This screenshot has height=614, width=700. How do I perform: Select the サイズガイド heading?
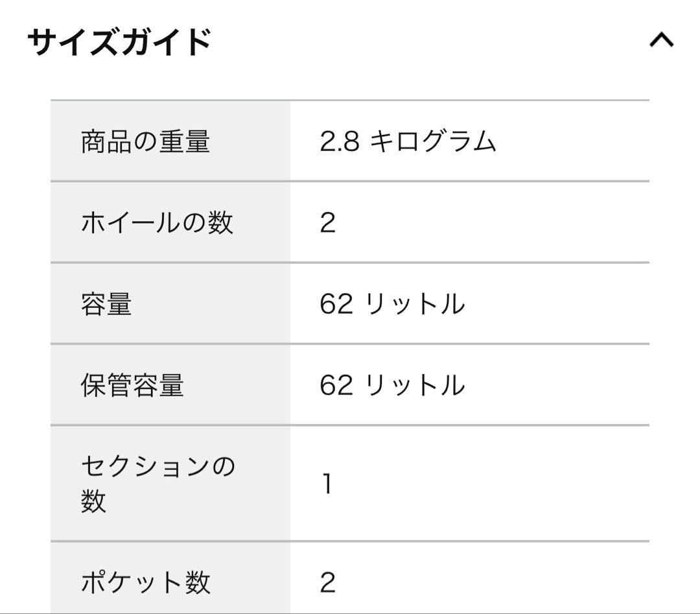point(120,39)
